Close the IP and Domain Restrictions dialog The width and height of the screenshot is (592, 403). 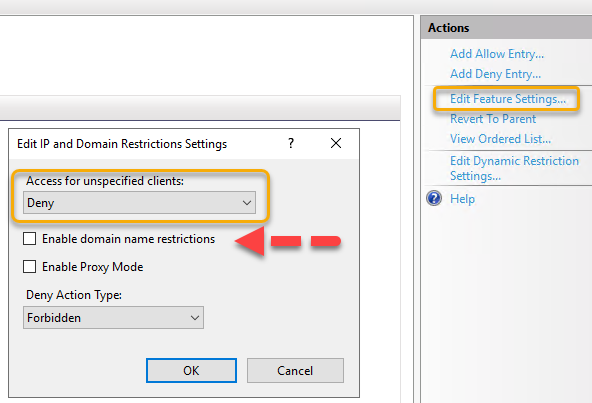(336, 143)
